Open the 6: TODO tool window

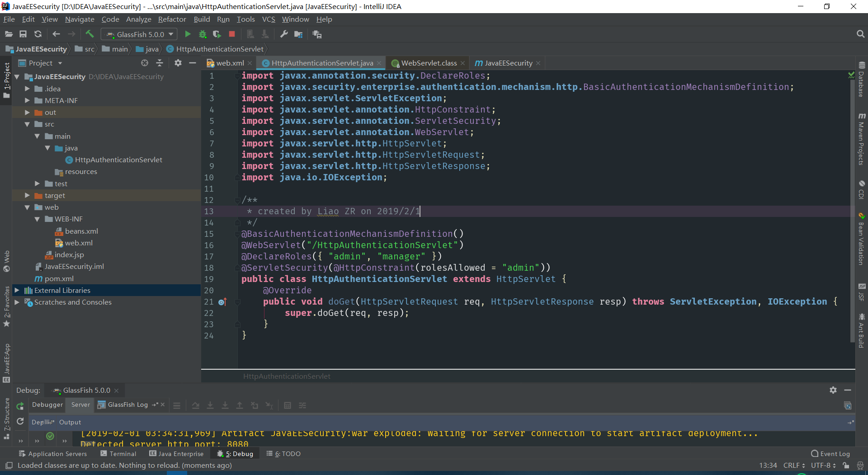click(283, 454)
